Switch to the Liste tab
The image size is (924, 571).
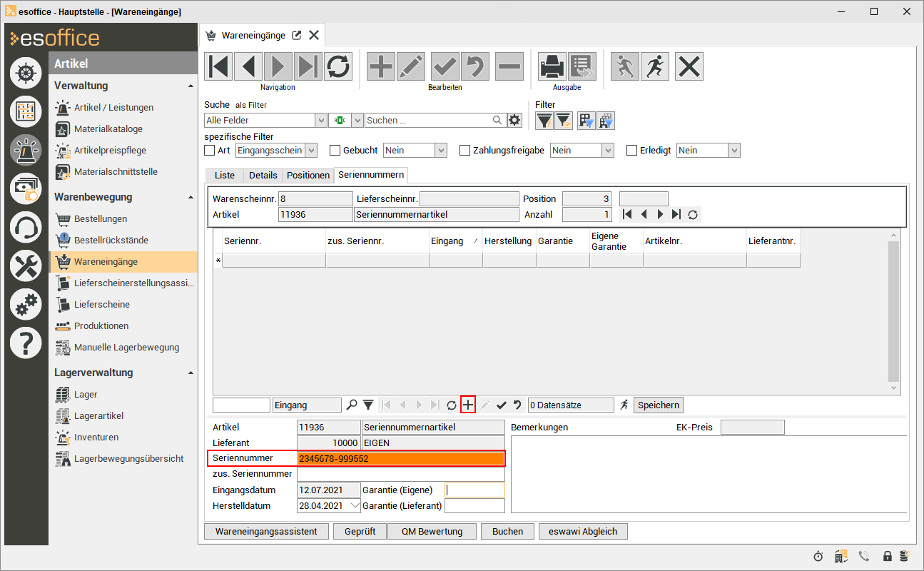coord(224,175)
